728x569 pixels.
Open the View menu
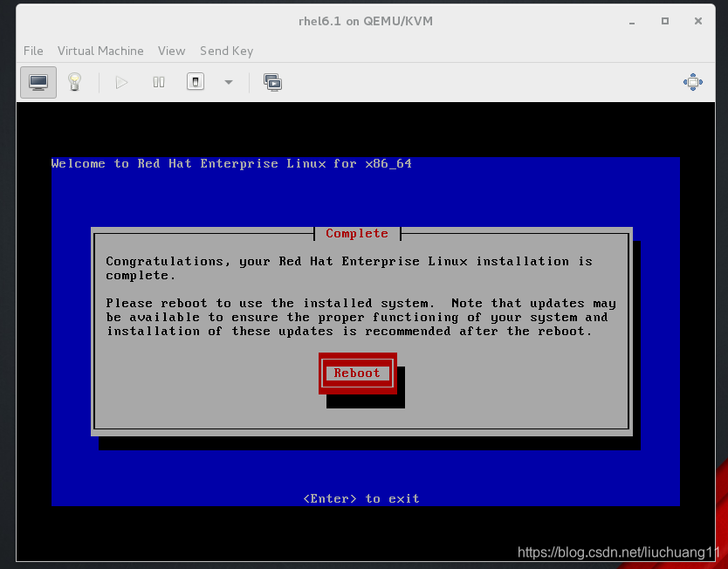[x=171, y=51]
